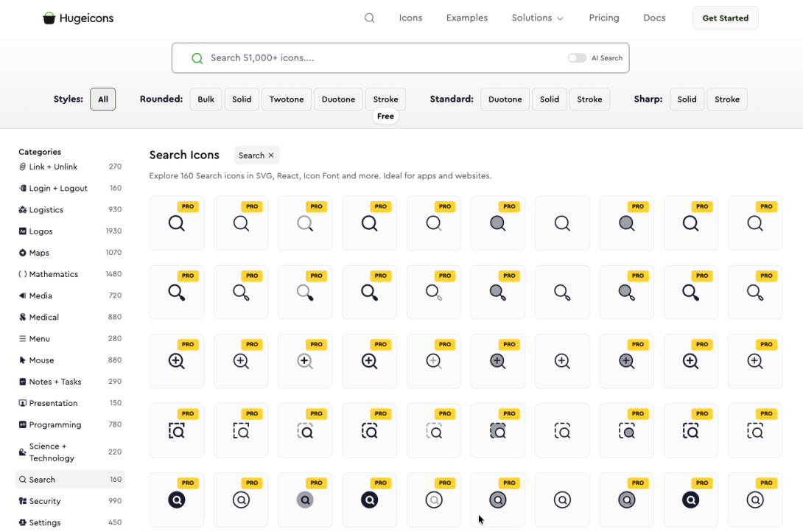This screenshot has height=532, width=803.
Task: Open the Solutions dropdown menu
Action: tap(537, 18)
